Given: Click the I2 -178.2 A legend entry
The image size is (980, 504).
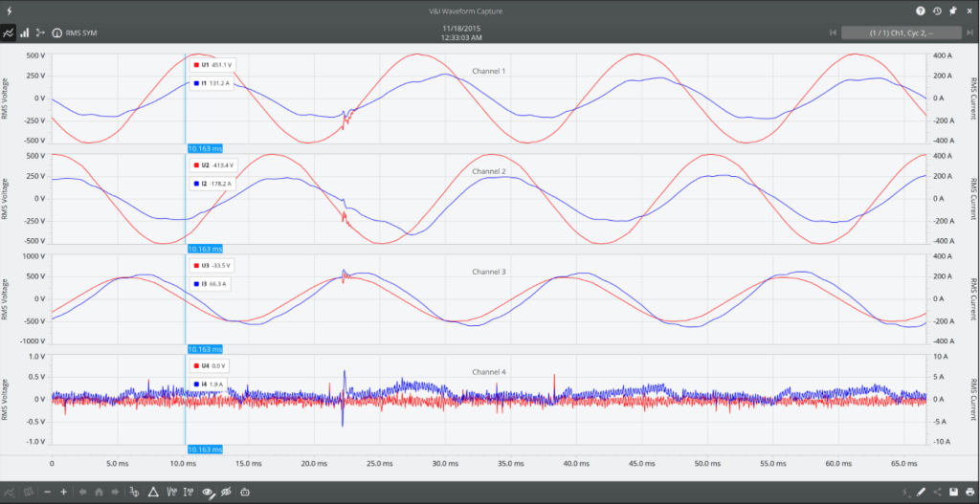Looking at the screenshot, I should click(212, 185).
